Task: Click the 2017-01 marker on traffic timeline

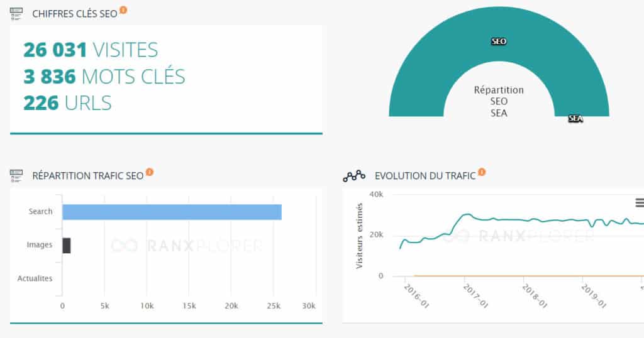Action: point(475,296)
